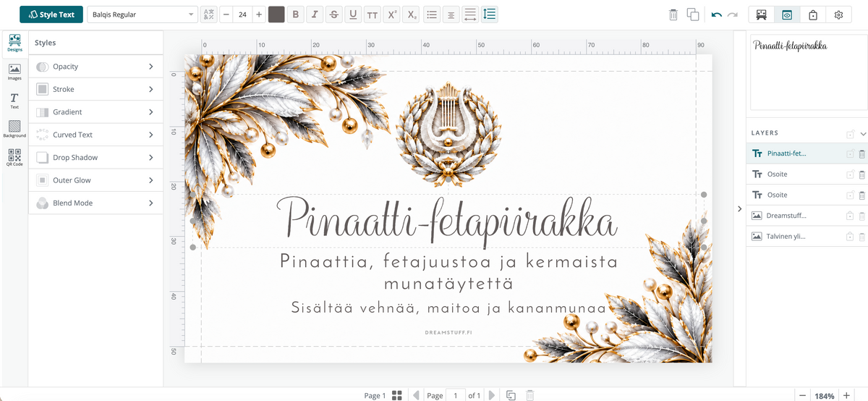Duplicate the current page
Image resolution: width=868 pixels, height=401 pixels.
pos(511,395)
